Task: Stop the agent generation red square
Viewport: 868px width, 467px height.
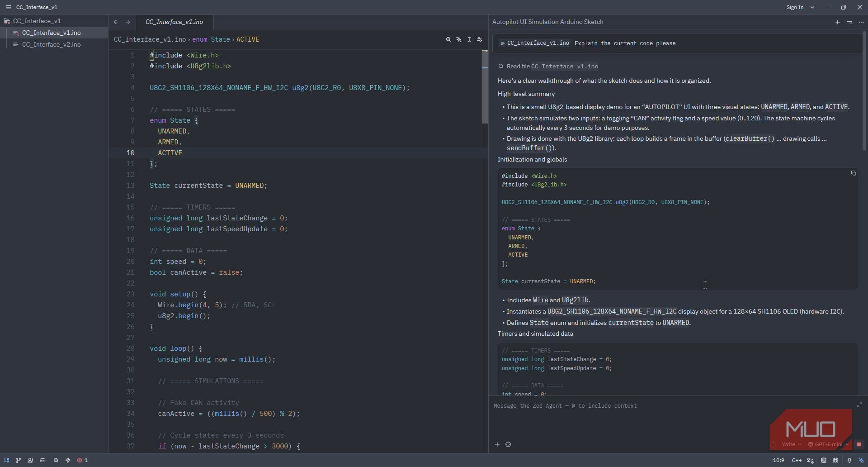Action: tap(859, 444)
